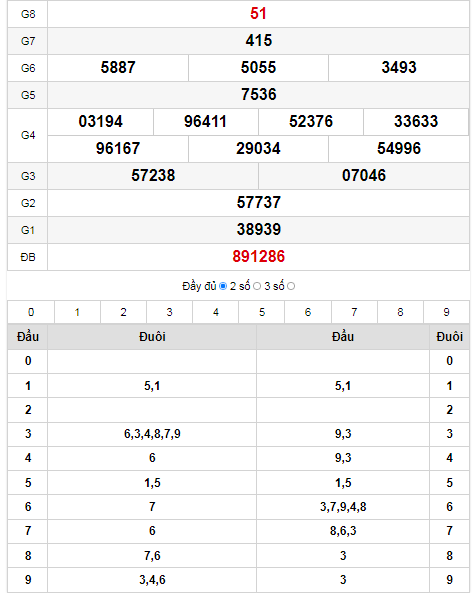Open digit filter tab 0
This screenshot has height=593, width=473.
[31, 312]
